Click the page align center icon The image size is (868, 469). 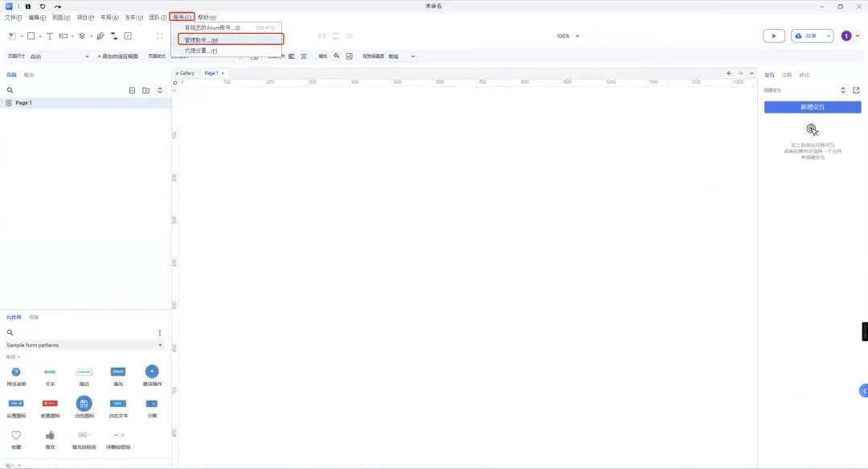pyautogui.click(x=304, y=56)
